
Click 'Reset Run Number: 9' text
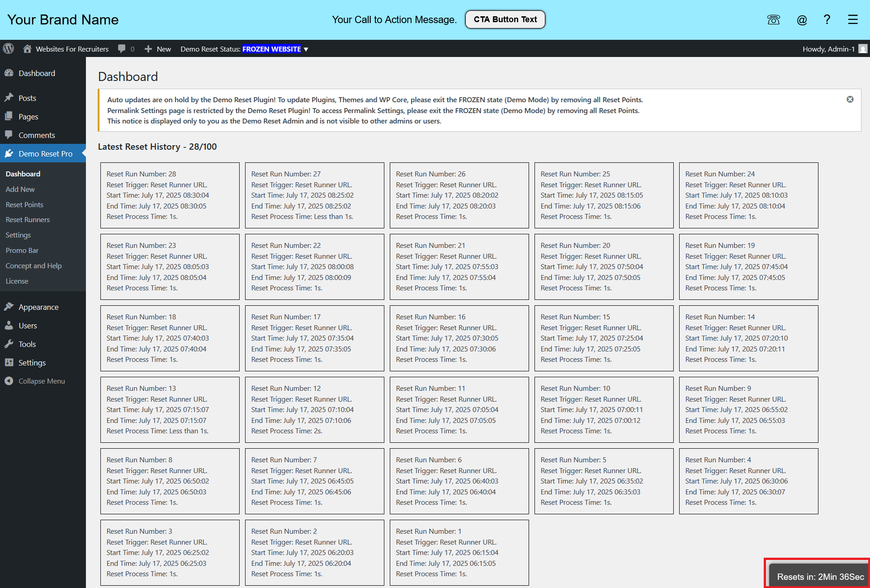point(718,388)
